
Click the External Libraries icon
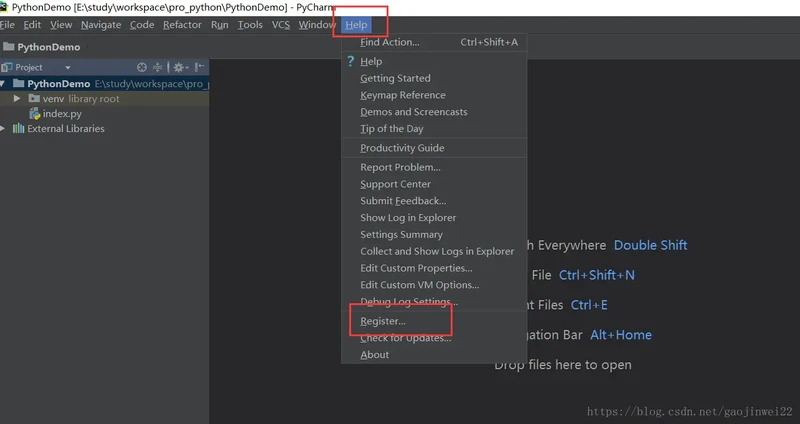[18, 129]
